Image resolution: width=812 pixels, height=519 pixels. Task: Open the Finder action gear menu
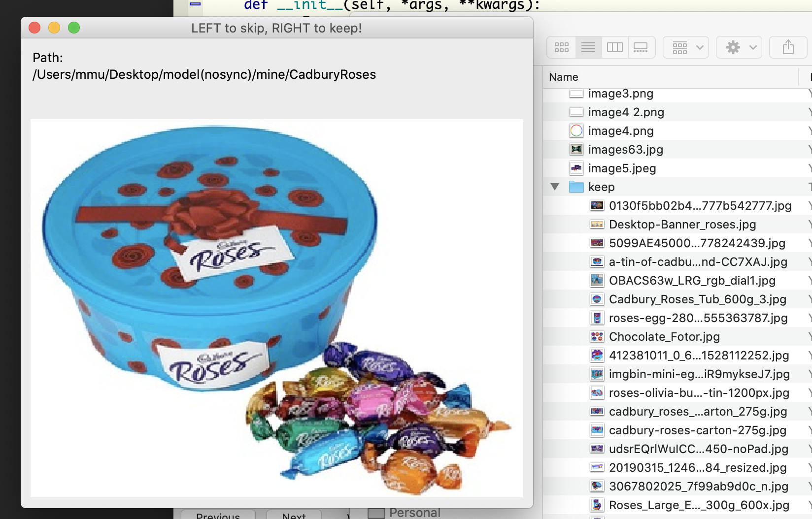[x=739, y=47]
